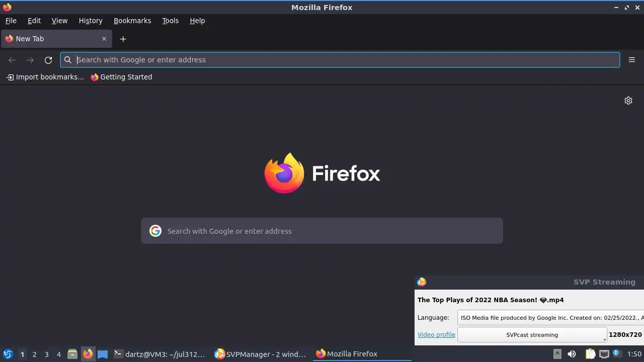Open the Tools menu
This screenshot has height=362, width=644.
170,21
